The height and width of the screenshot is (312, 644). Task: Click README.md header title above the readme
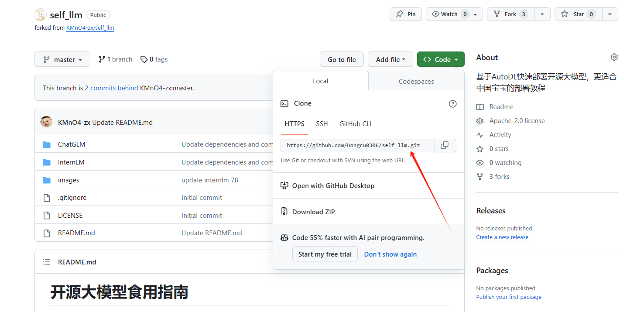point(77,262)
